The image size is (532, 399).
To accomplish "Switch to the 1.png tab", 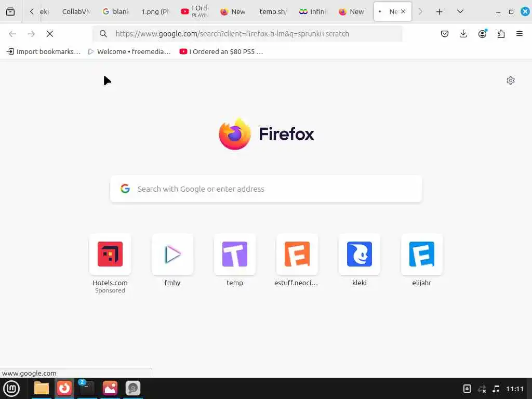I will click(155, 11).
